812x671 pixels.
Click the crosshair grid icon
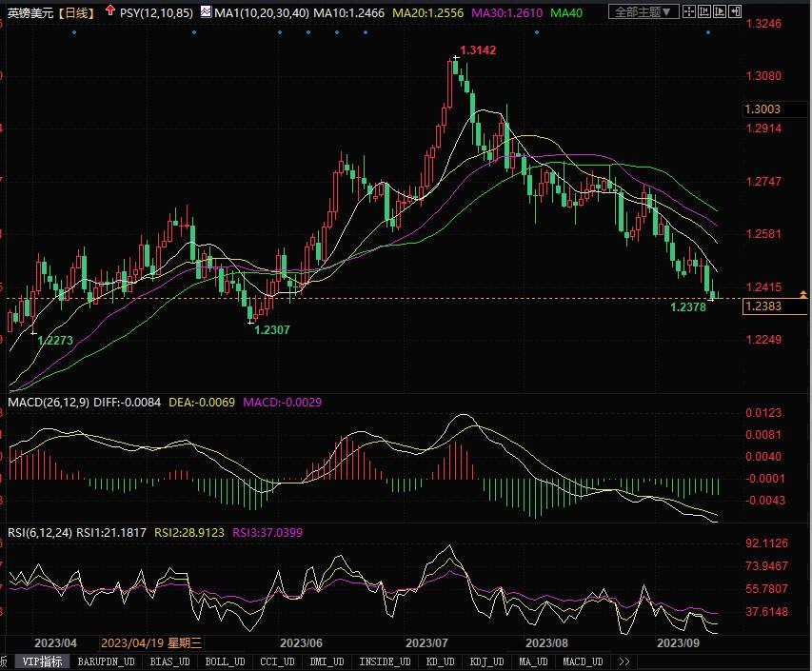pos(689,11)
